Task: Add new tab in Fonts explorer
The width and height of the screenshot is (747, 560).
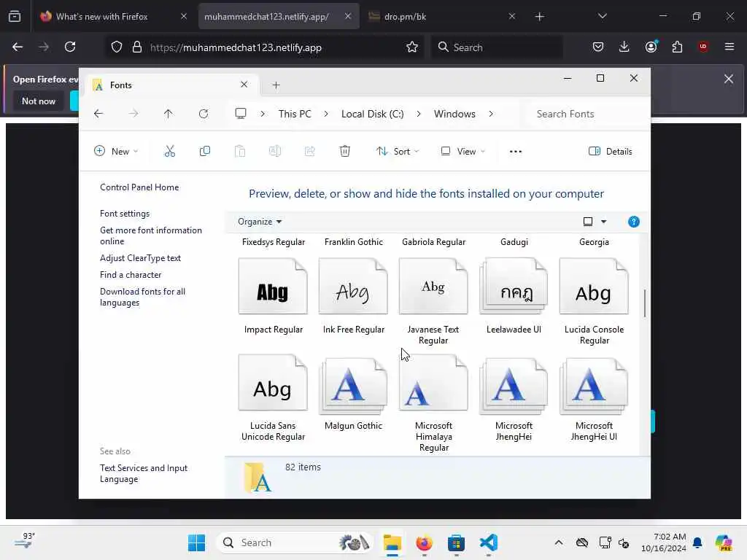Action: coord(276,85)
